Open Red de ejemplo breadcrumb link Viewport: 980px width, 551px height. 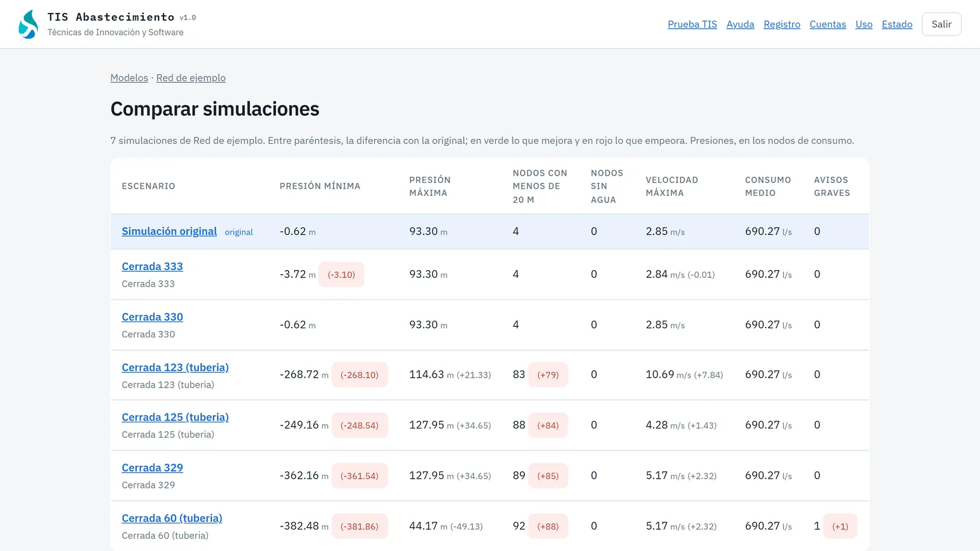pyautogui.click(x=191, y=78)
